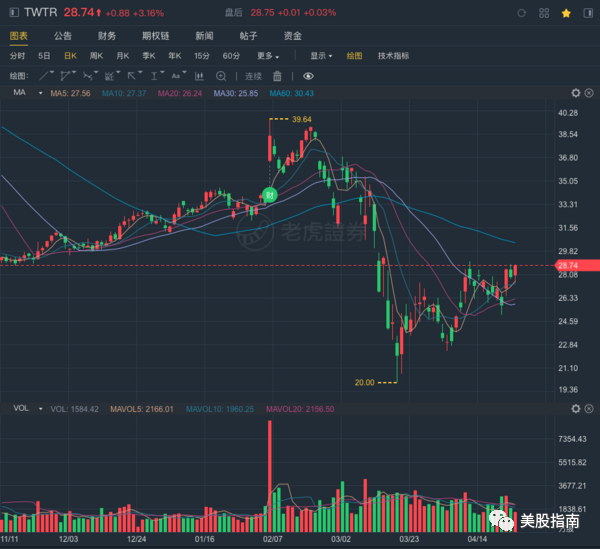Open the 期权链 options chain tab
Screen dimensions: 600x549
[x=154, y=35]
